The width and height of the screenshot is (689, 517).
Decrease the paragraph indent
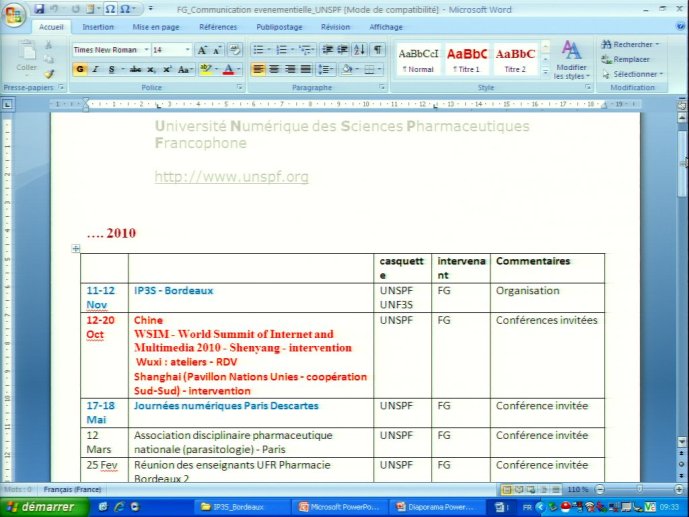327,50
